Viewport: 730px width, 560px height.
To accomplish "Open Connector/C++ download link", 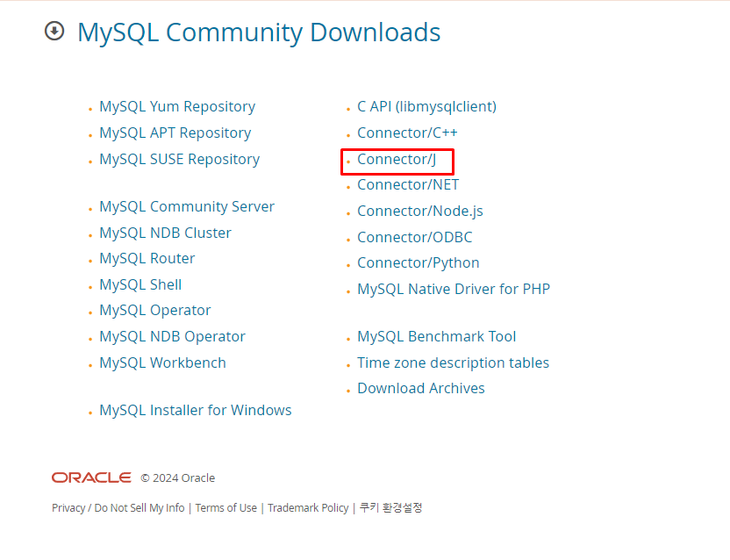I will point(407,133).
